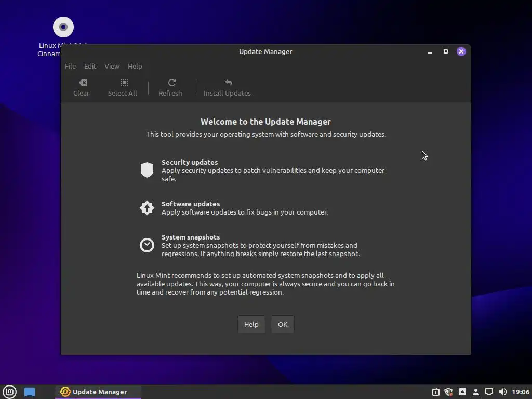Close the Update Manager window

tap(461, 51)
